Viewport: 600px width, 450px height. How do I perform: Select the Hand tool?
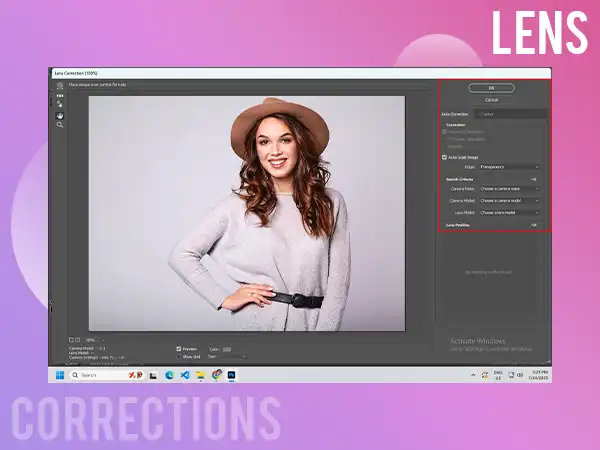[x=60, y=116]
